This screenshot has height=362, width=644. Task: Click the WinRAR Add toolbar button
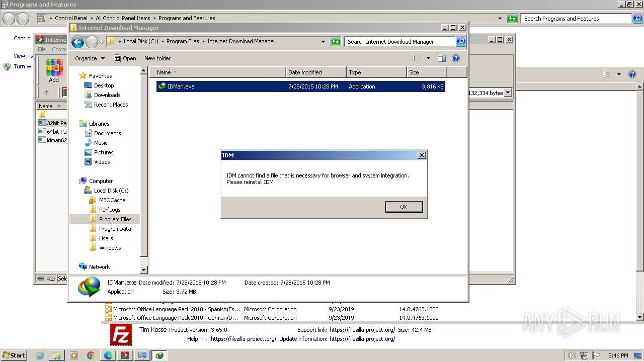pyautogui.click(x=54, y=71)
